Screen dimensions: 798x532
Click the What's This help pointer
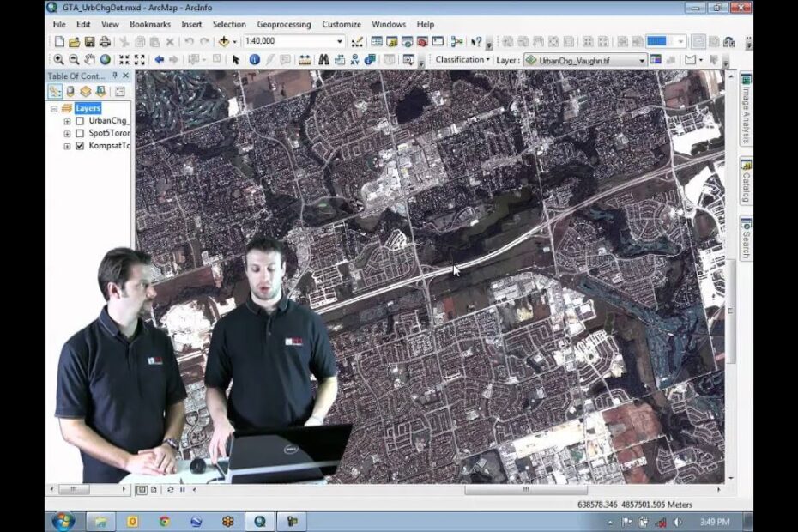coord(476,42)
